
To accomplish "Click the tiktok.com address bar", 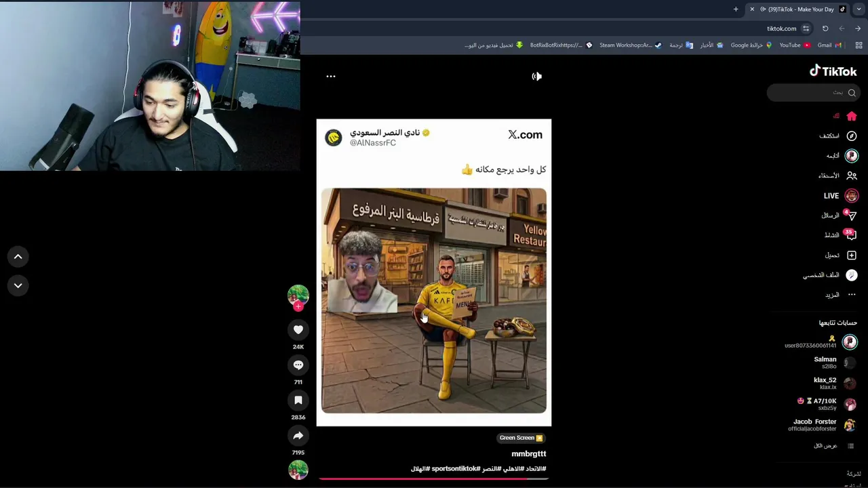I will [x=782, y=28].
